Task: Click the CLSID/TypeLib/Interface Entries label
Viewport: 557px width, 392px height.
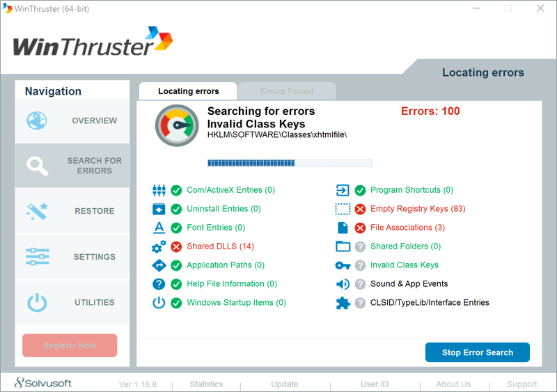Action: click(x=430, y=303)
